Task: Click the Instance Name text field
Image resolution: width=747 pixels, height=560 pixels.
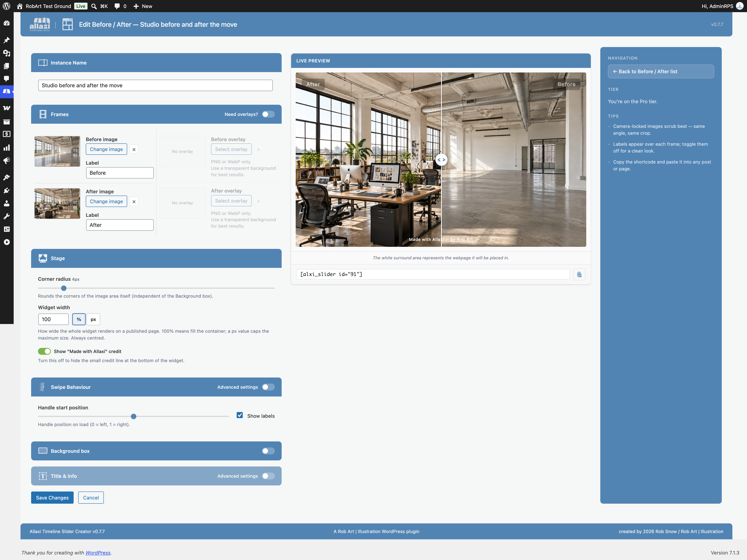Action: [155, 85]
